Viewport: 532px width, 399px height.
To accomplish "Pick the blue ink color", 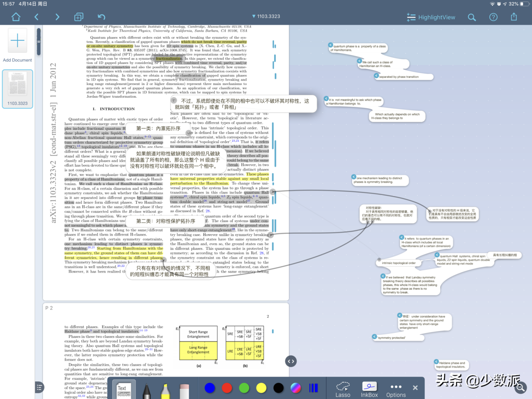I will click(x=209, y=388).
